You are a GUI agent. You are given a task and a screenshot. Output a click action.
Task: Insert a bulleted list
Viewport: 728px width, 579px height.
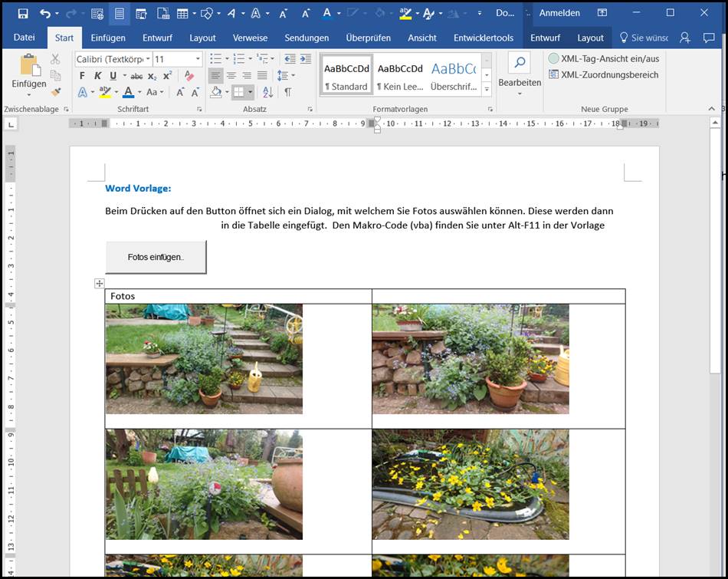tap(215, 58)
